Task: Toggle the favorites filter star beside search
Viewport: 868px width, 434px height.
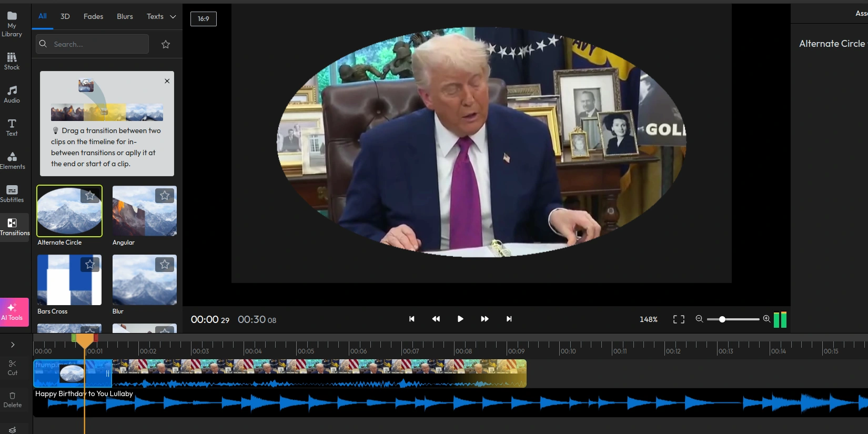Action: [x=166, y=44]
